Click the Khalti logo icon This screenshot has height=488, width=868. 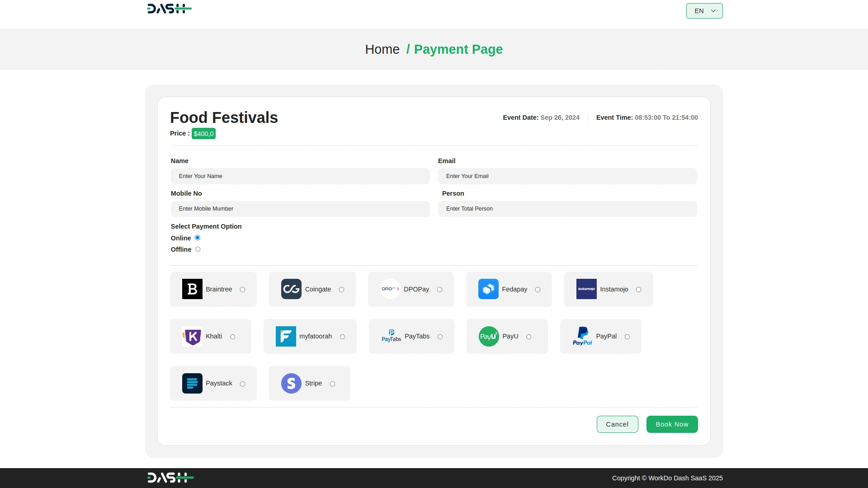pyautogui.click(x=192, y=337)
